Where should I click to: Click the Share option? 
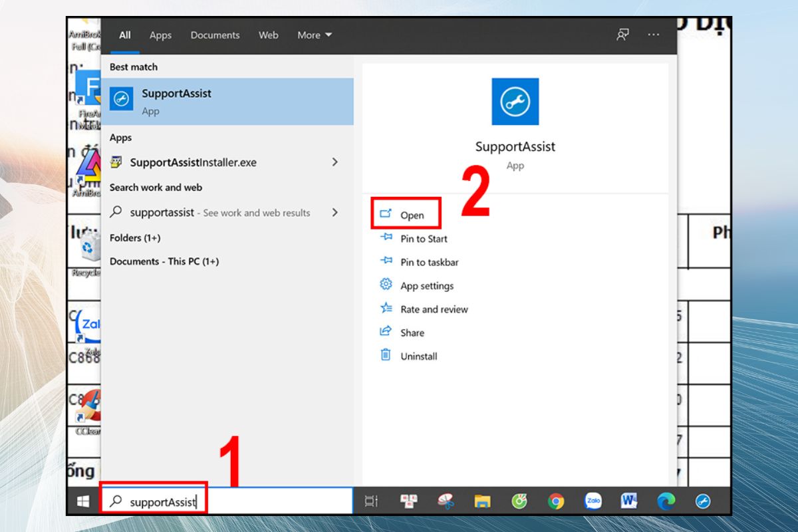[412, 332]
